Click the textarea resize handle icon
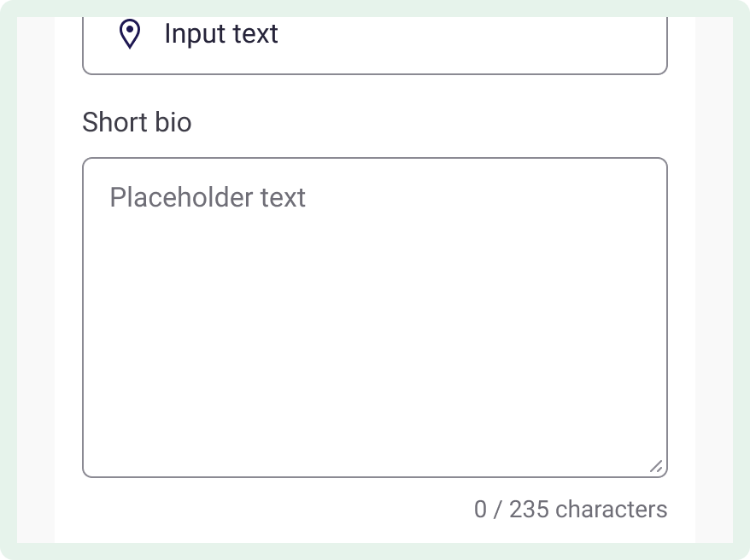The width and height of the screenshot is (750, 560). click(x=656, y=466)
